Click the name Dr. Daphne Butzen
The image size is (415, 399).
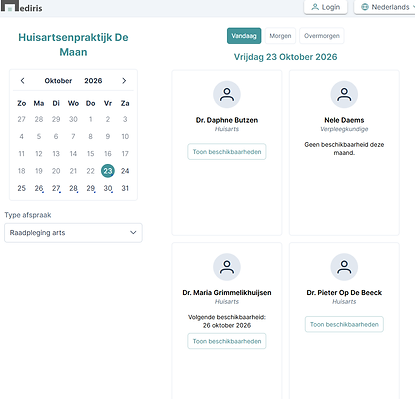227,120
